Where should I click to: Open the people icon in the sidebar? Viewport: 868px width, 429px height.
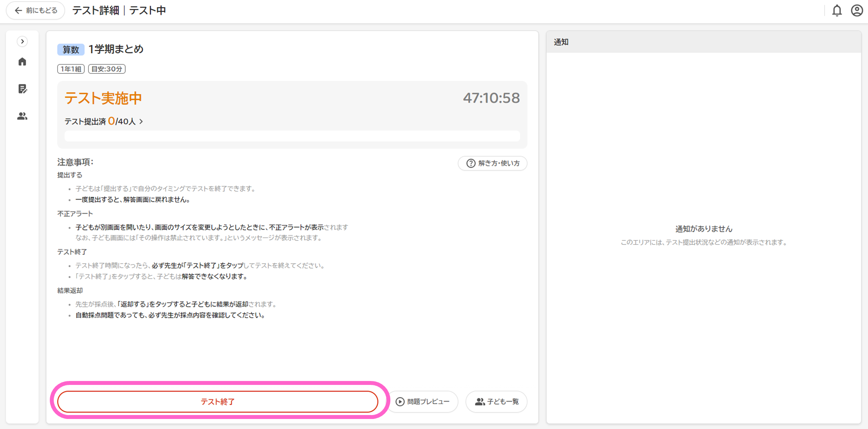22,116
